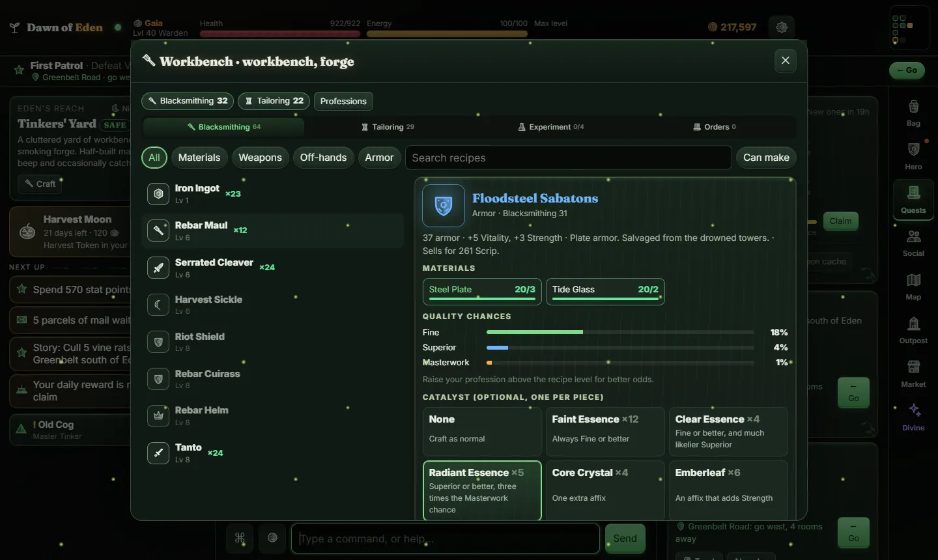
Task: Open the Hero panel icon
Action: pos(913,156)
